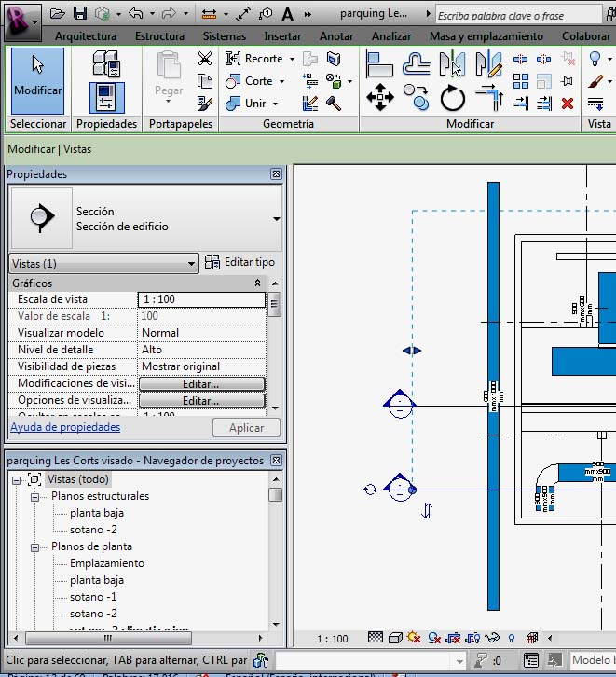The height and width of the screenshot is (677, 616).
Task: Click the red X delete icon
Action: pos(567,103)
